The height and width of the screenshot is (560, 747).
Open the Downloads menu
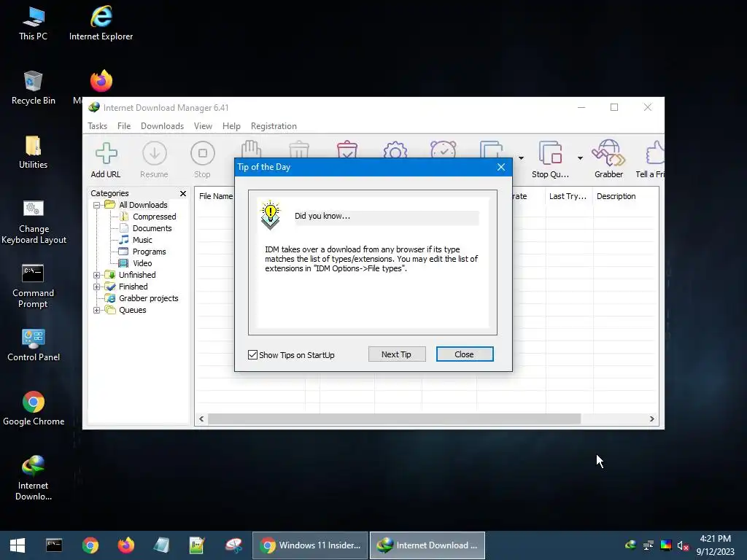(x=162, y=126)
